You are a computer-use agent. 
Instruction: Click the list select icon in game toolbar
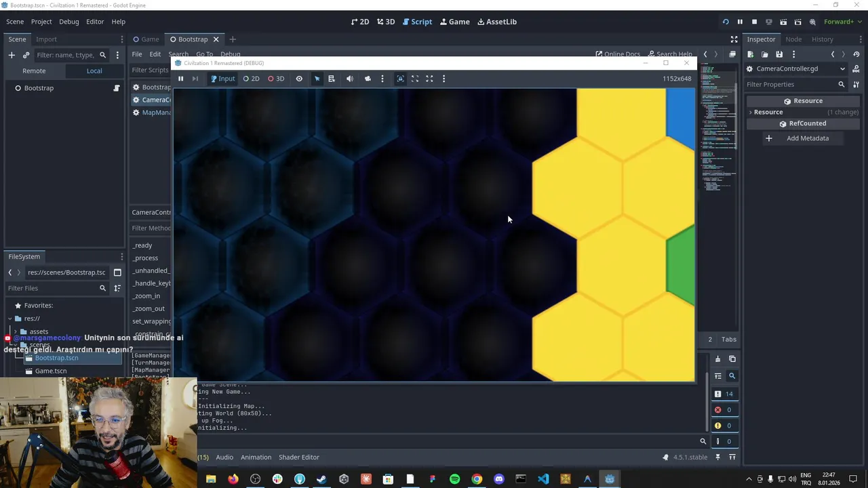[x=332, y=79]
